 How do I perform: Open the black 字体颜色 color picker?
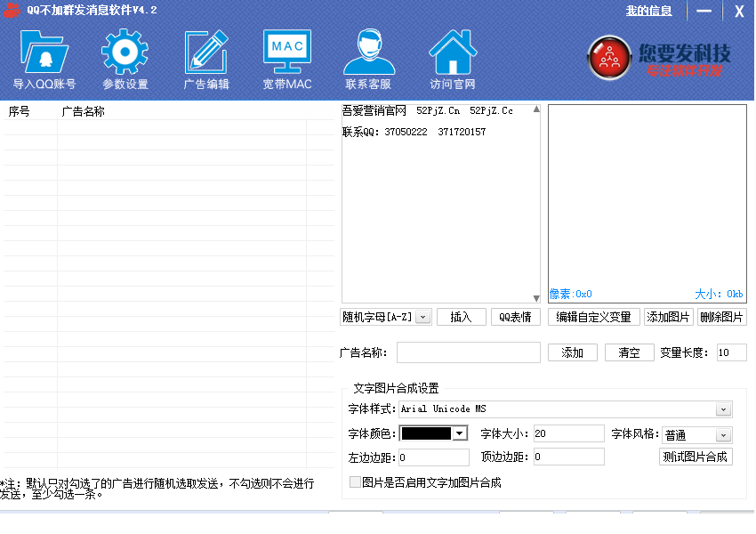coord(433,433)
